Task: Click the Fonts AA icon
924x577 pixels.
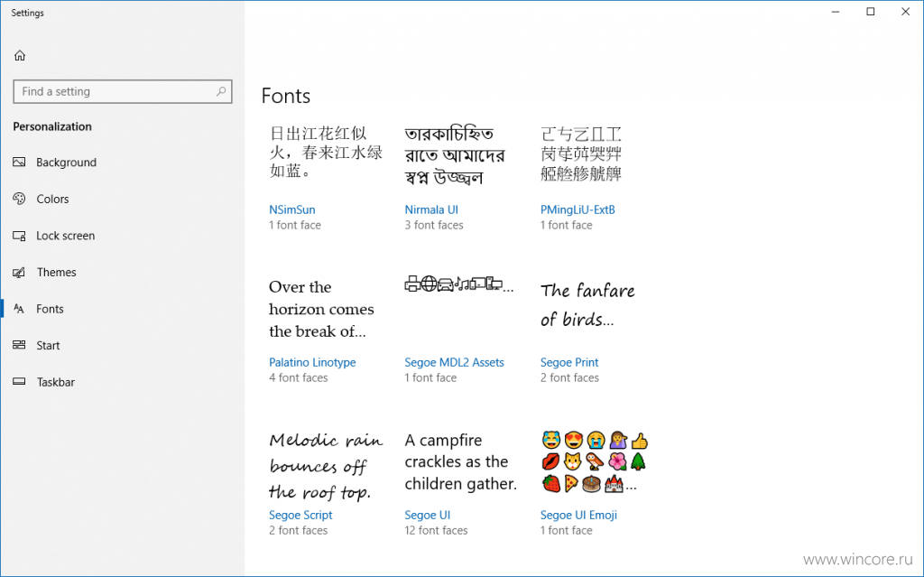Action: (x=20, y=309)
